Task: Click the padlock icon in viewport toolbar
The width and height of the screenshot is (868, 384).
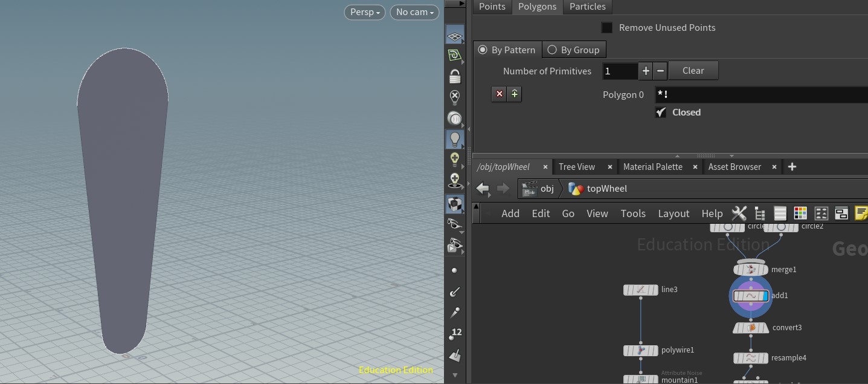Action: coord(455,76)
